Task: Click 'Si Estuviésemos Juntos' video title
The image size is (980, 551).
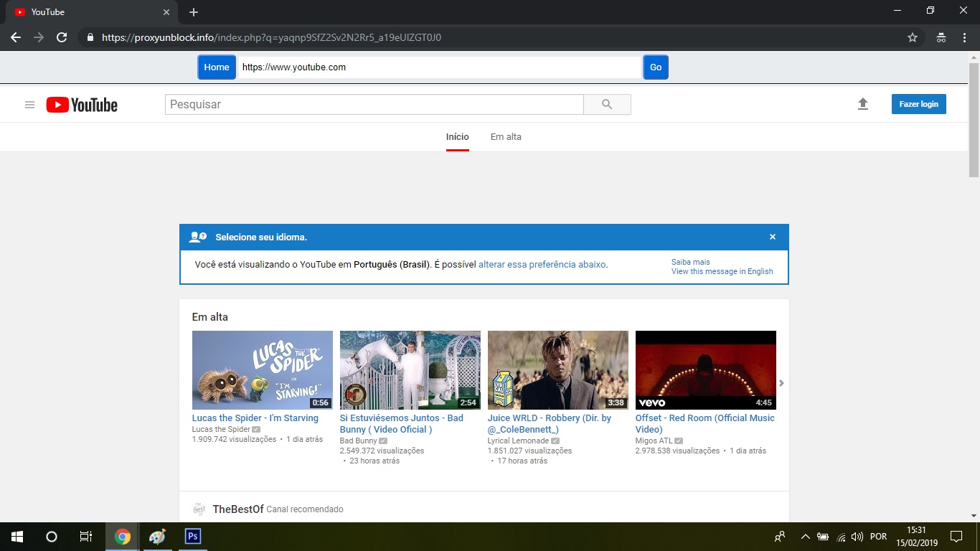Action: click(x=402, y=424)
